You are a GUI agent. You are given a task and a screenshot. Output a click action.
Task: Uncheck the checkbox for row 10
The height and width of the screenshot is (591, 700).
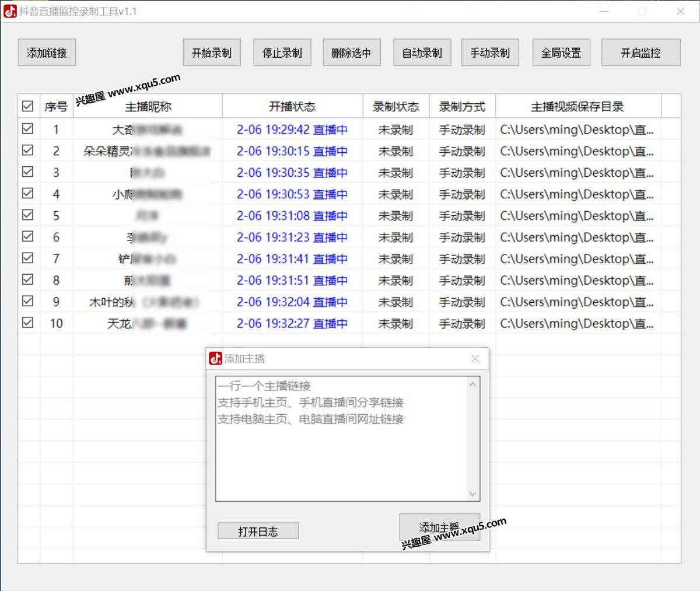click(27, 323)
